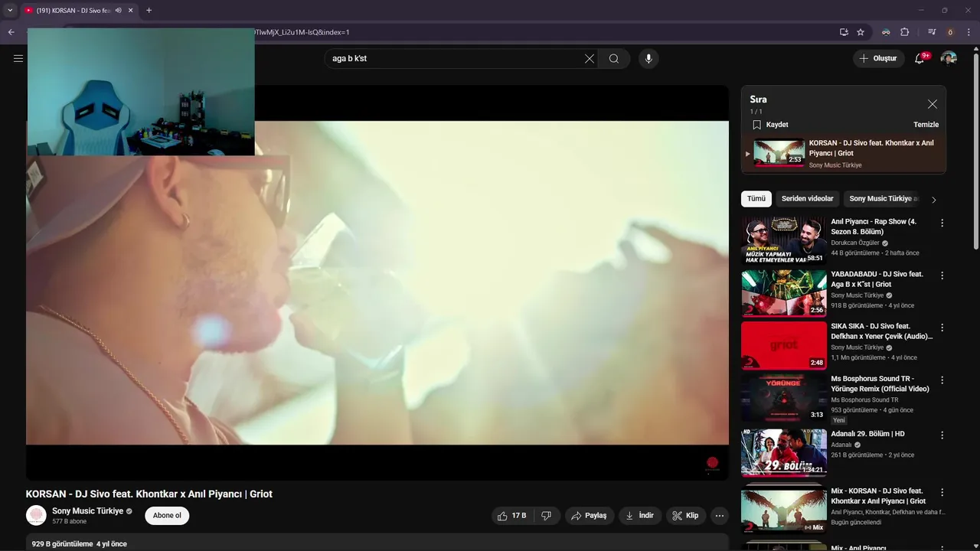Click Dorukcan Özgüler channel name

point(855,243)
